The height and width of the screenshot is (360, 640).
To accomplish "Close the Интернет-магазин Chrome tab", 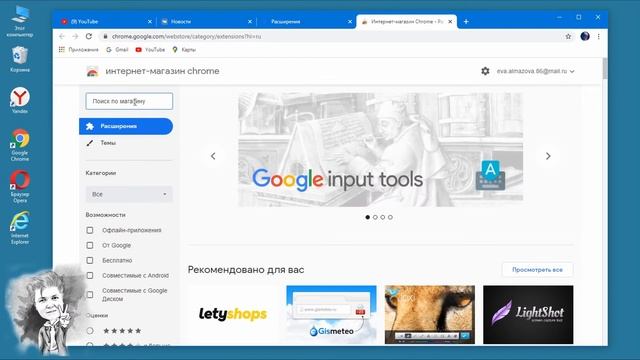I will pos(450,22).
